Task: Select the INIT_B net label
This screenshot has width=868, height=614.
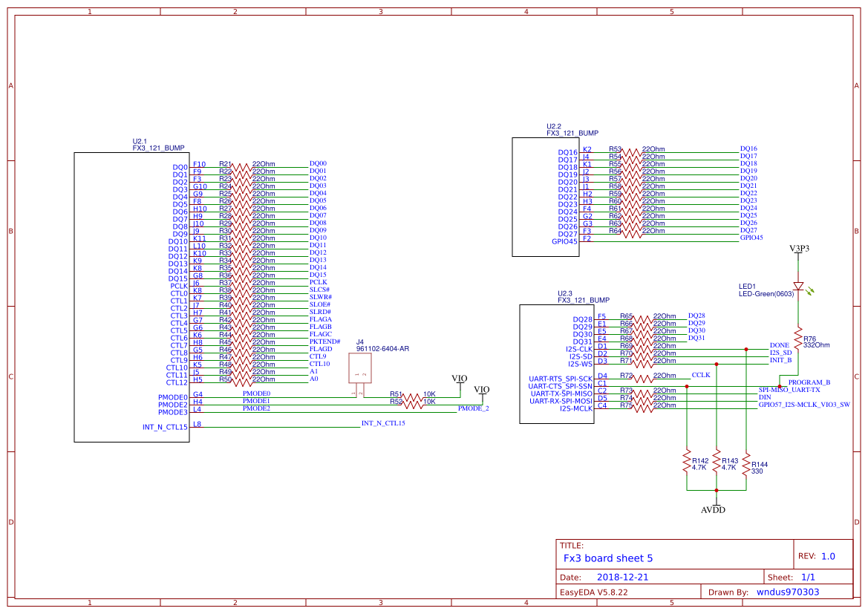Action: 780,360
